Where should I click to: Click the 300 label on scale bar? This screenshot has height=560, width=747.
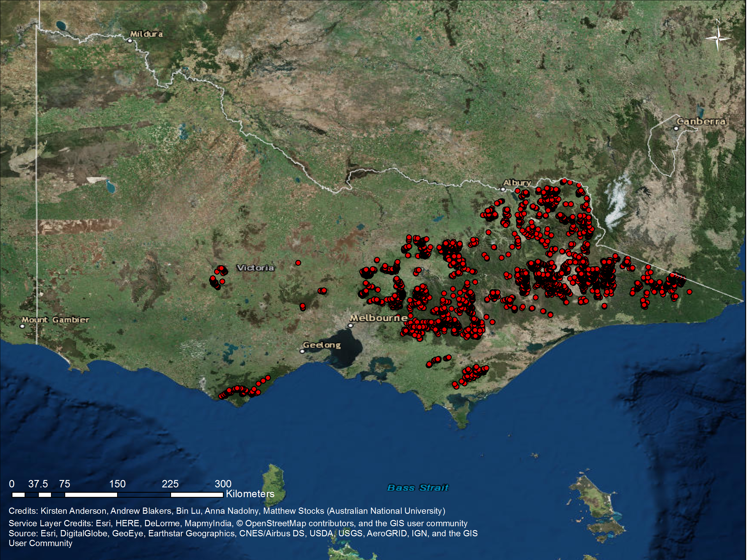click(x=223, y=484)
